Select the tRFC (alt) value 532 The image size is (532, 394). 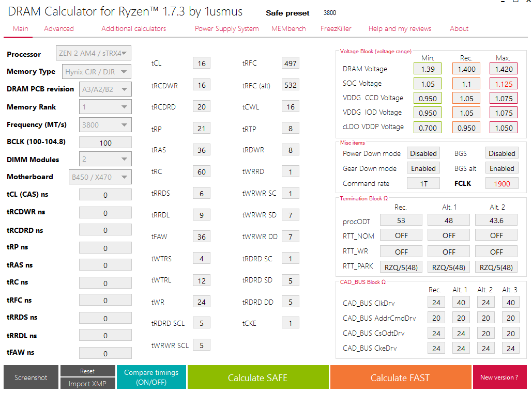click(291, 85)
